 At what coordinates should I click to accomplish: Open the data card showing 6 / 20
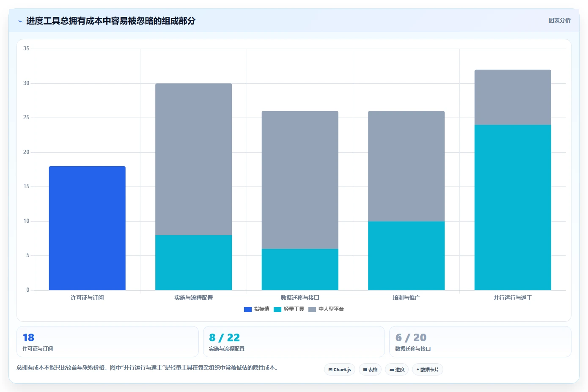click(480, 342)
